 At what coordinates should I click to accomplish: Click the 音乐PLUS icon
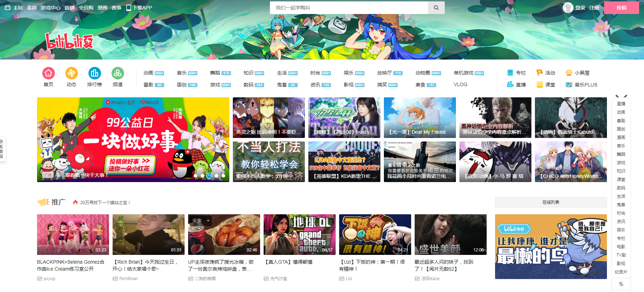point(569,84)
